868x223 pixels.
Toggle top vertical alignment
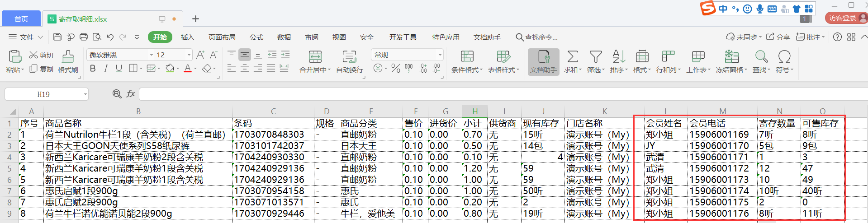[x=231, y=55]
